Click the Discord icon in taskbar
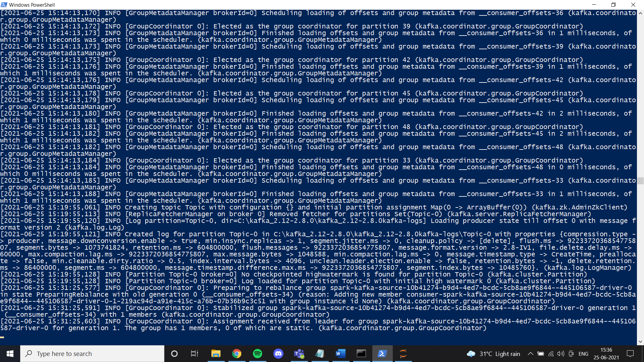The image size is (644, 362). [278, 354]
